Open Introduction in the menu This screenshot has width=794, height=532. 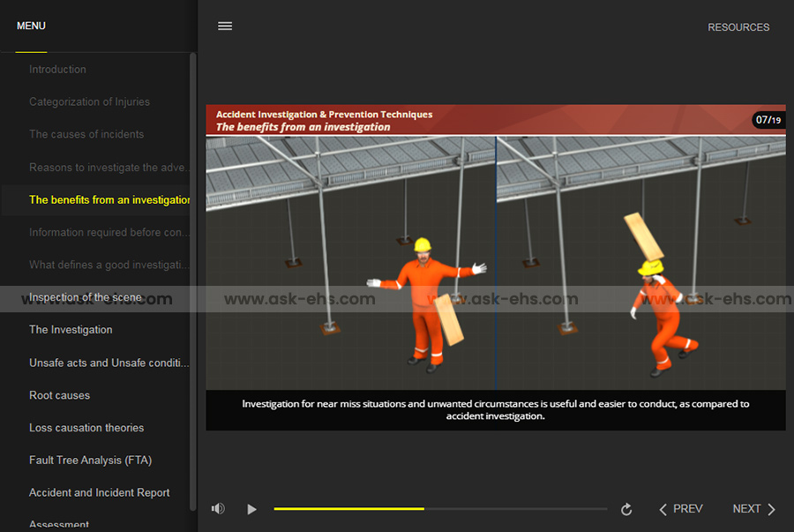[57, 70]
